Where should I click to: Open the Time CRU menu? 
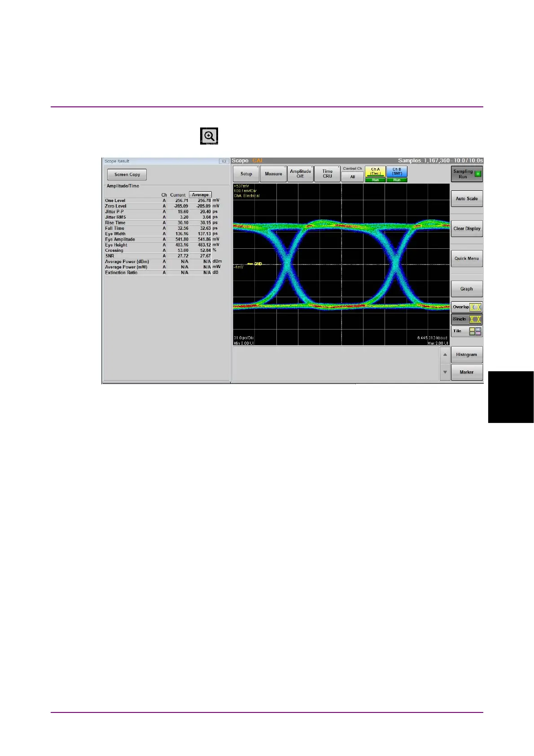(327, 174)
